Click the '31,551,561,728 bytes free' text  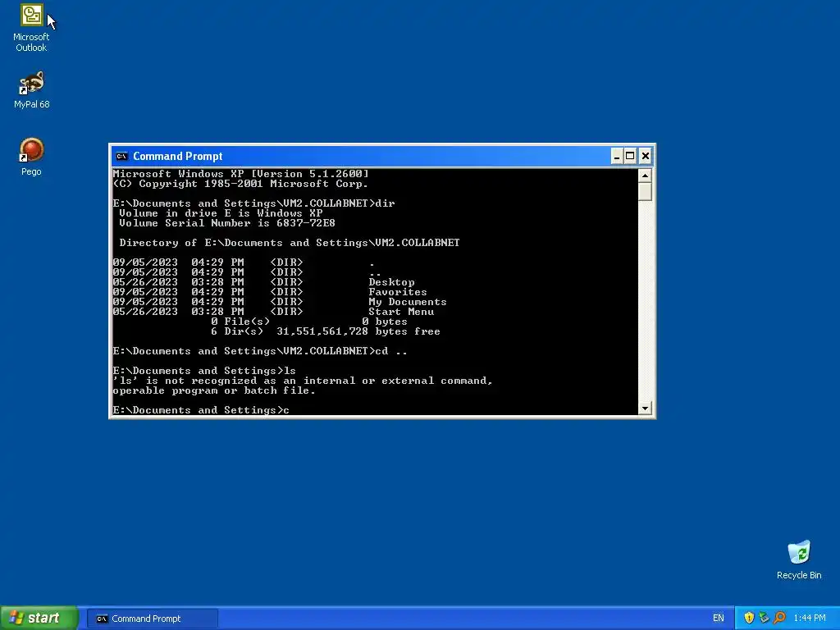tap(358, 331)
